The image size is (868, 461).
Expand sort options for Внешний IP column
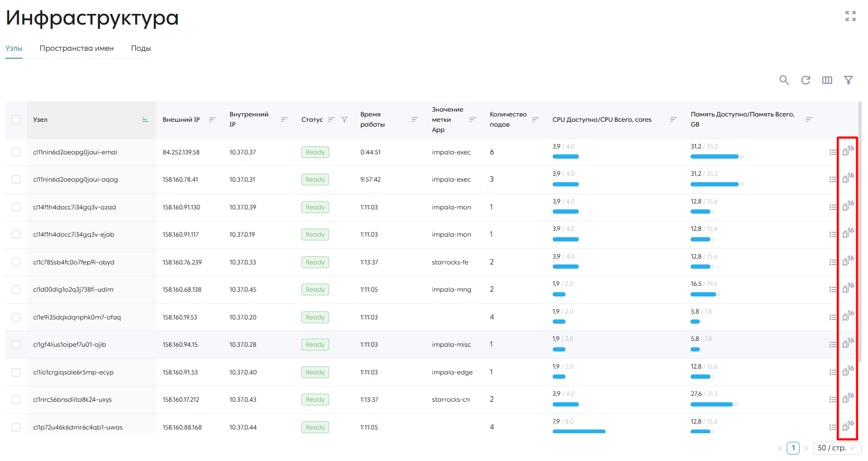212,120
